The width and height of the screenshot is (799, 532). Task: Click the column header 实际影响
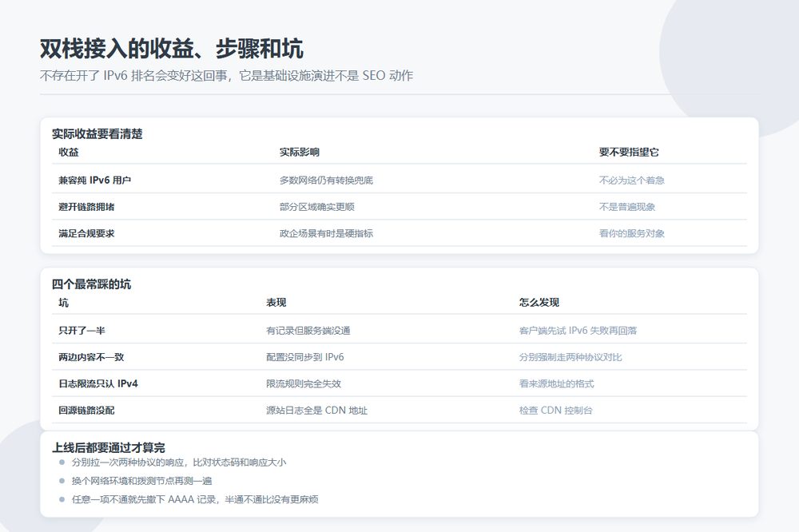[300, 153]
